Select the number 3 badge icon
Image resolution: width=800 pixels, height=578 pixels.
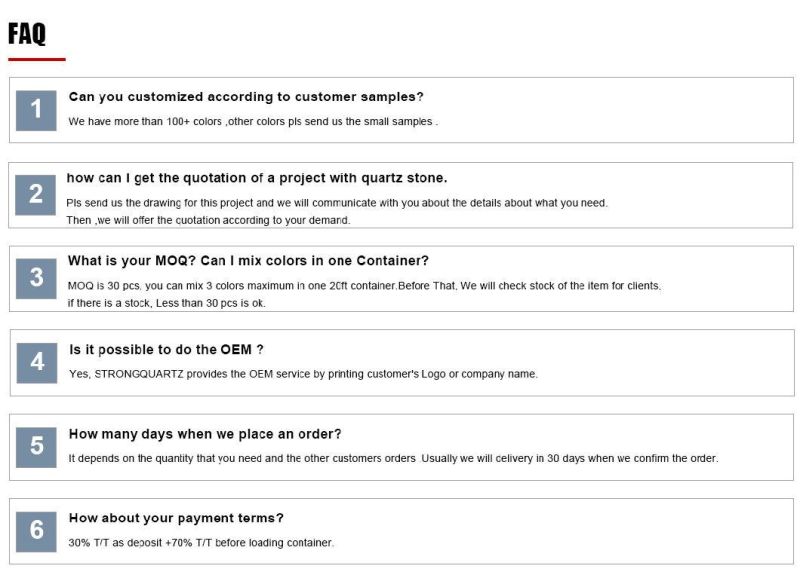pyautogui.click(x=36, y=279)
